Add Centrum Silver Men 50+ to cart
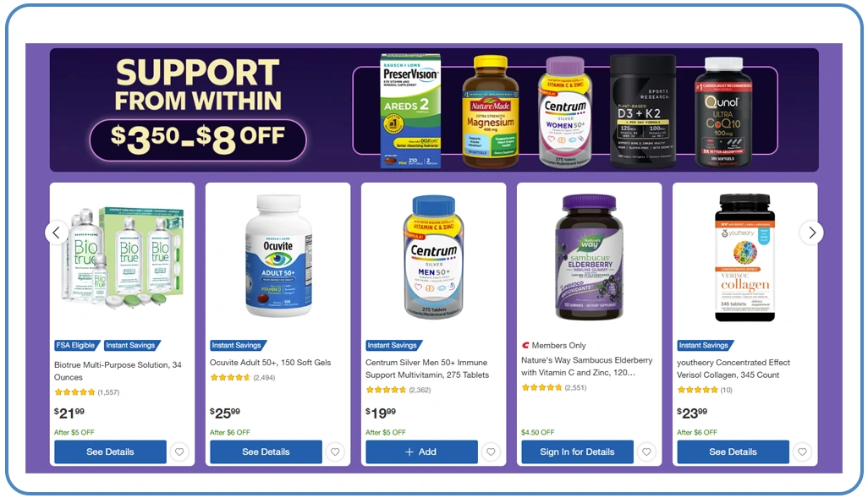This screenshot has height=498, width=868. click(421, 452)
